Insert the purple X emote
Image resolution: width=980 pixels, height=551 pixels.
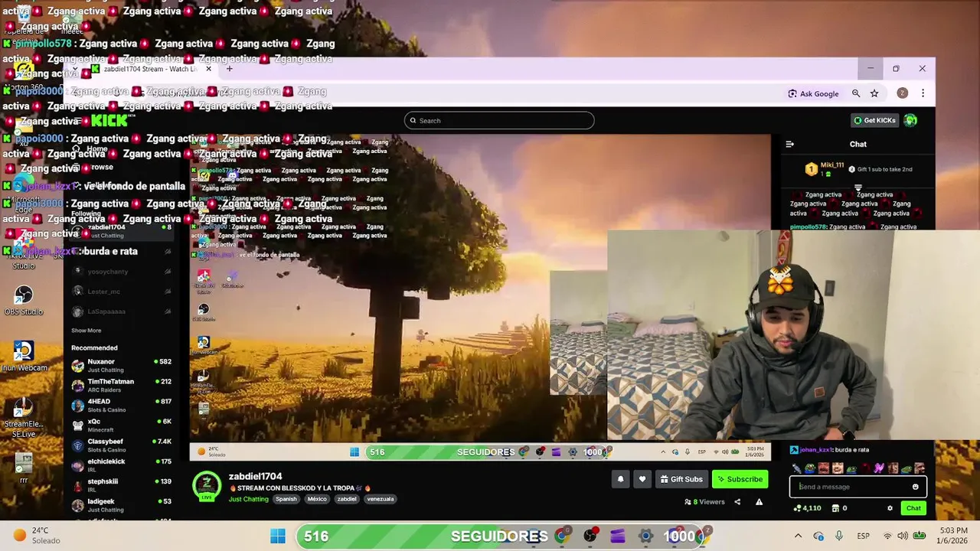[879, 468]
